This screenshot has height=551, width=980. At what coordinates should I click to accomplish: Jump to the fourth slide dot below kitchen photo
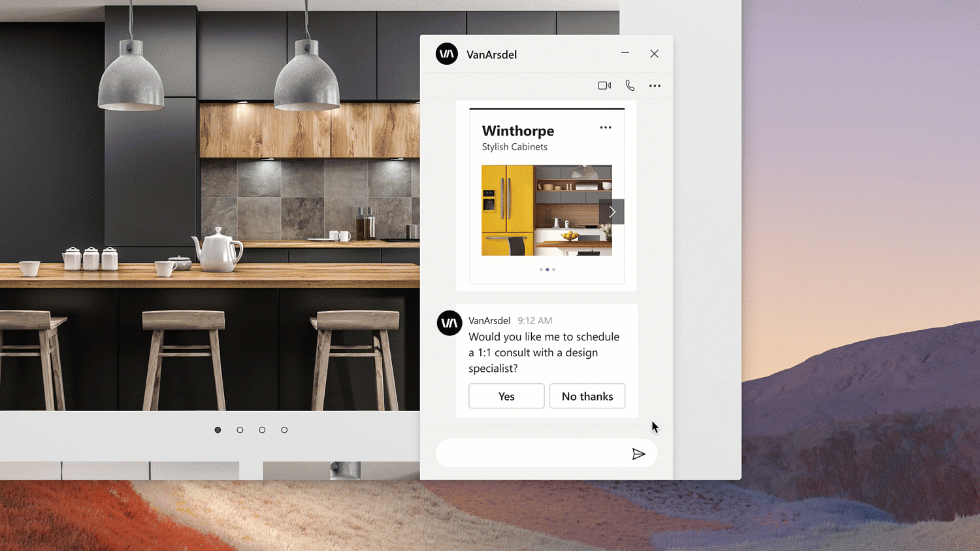coord(284,430)
